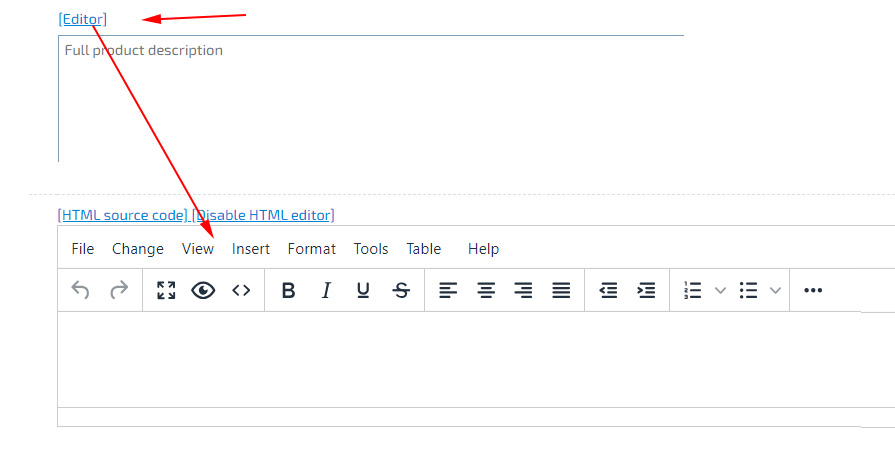Justify the text alignment
The height and width of the screenshot is (461, 895).
(x=561, y=290)
